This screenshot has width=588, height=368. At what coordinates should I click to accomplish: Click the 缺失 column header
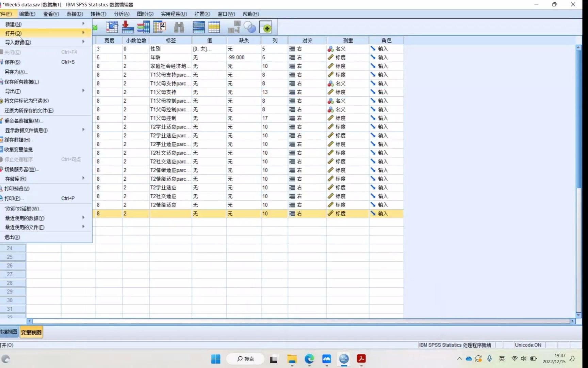tap(244, 40)
